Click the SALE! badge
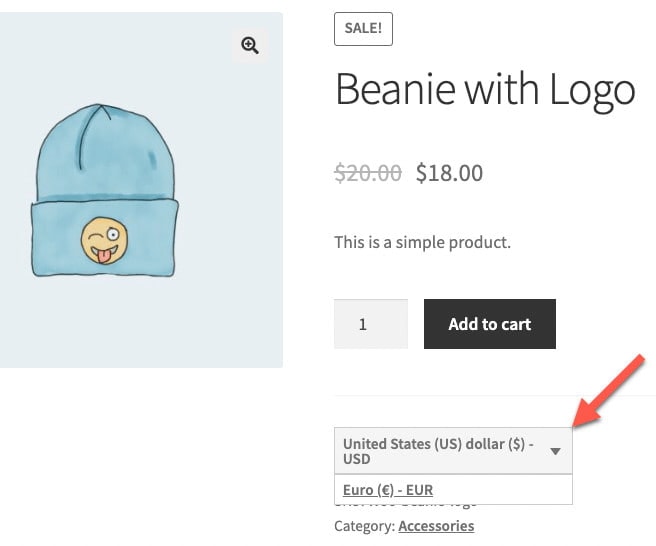The image size is (656, 546). pyautogui.click(x=363, y=29)
